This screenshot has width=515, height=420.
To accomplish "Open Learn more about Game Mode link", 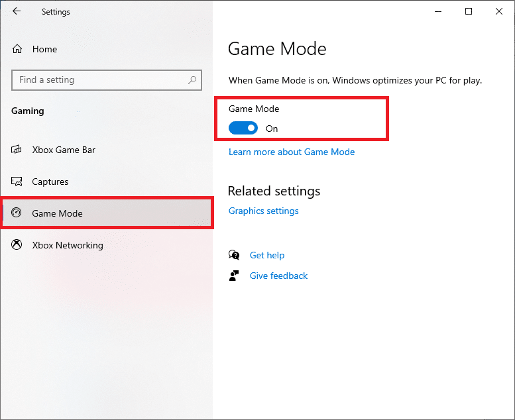I will [292, 152].
